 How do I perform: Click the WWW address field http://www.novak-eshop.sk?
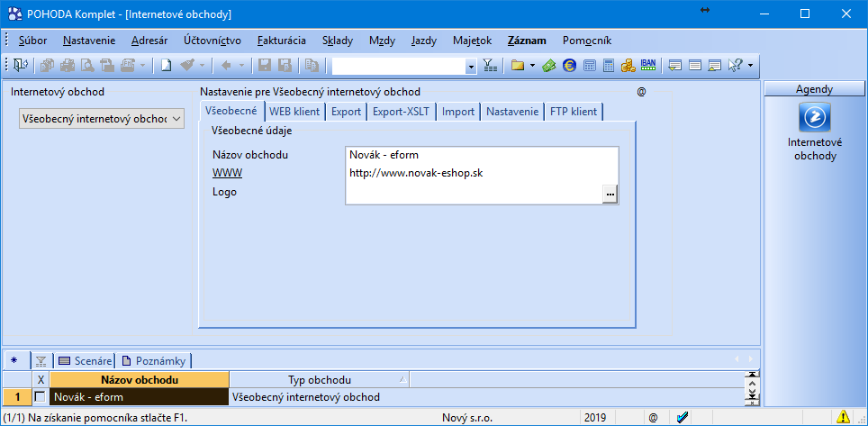[482, 174]
